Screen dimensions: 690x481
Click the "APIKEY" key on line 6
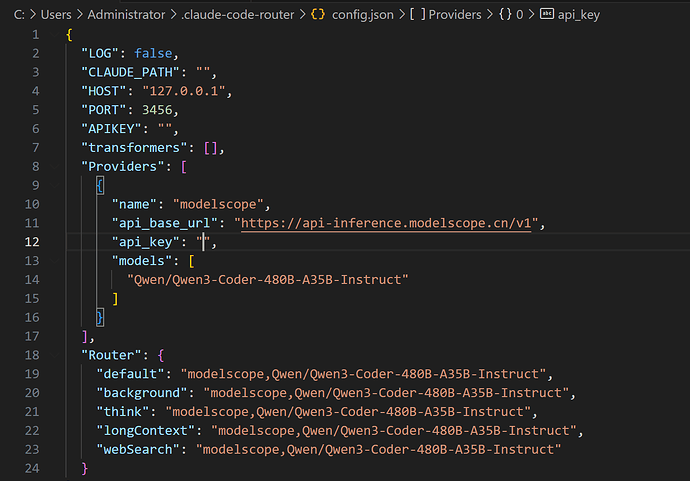click(x=111, y=129)
